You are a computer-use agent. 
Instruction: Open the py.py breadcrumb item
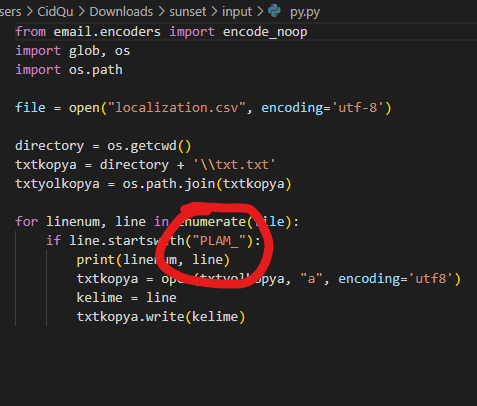click(305, 12)
